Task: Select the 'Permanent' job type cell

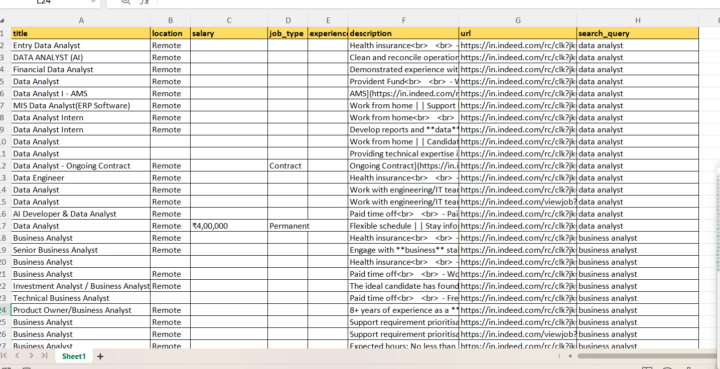Action: click(288, 226)
